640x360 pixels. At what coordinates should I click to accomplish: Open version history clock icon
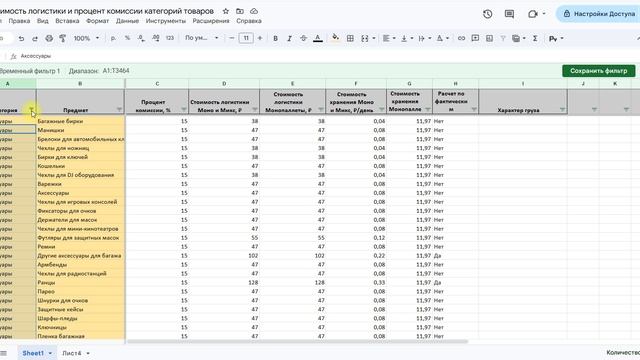(x=487, y=14)
